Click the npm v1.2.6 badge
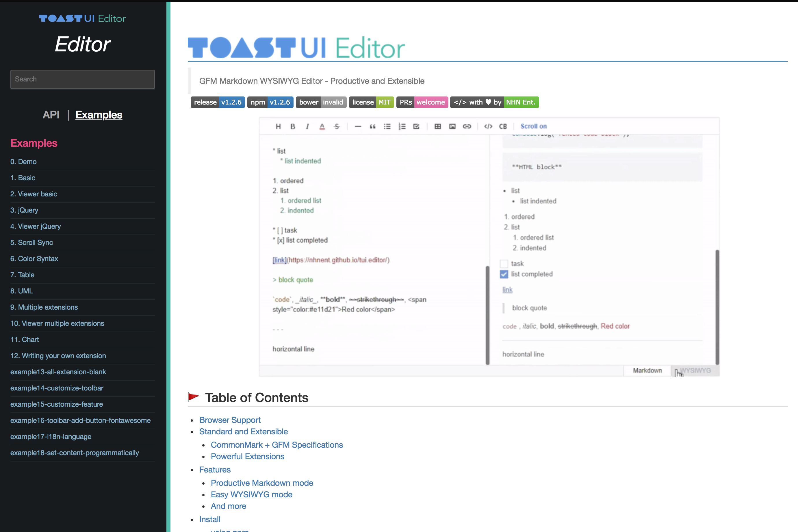Viewport: 798px width, 532px height. point(270,102)
